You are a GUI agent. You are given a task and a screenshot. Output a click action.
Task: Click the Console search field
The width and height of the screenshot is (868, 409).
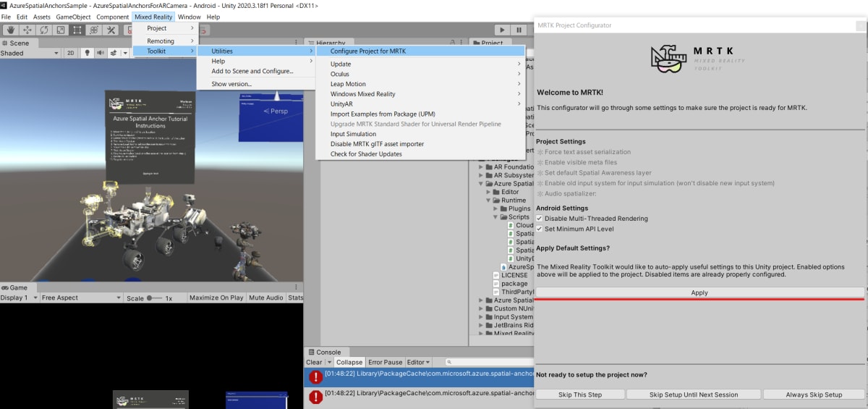489,362
